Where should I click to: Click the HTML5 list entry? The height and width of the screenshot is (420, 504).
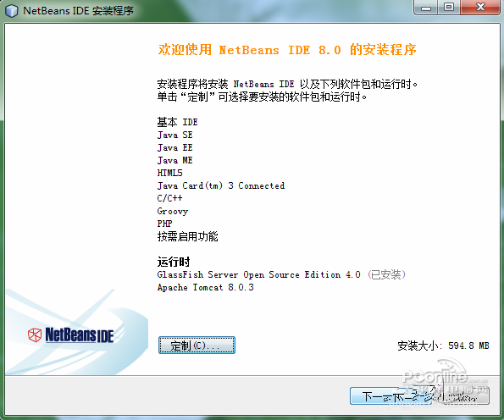(x=169, y=173)
